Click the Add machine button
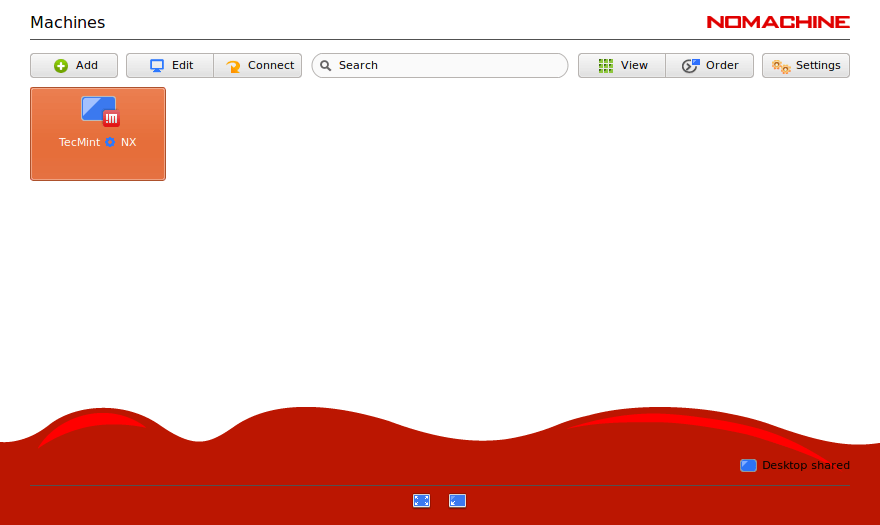The height and width of the screenshot is (525, 880). pyautogui.click(x=74, y=66)
